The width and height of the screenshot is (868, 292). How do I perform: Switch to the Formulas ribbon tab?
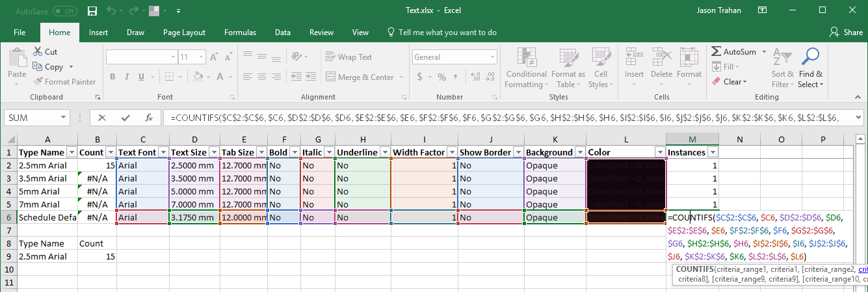pyautogui.click(x=240, y=32)
